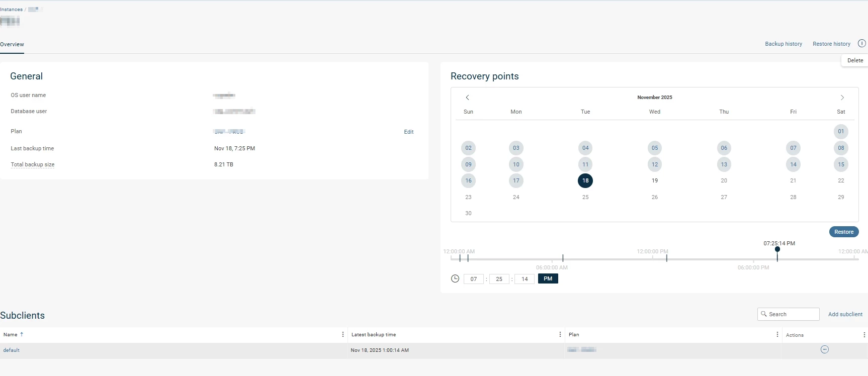Focus the subclients Search box
This screenshot has width=868, height=376.
(789, 314)
